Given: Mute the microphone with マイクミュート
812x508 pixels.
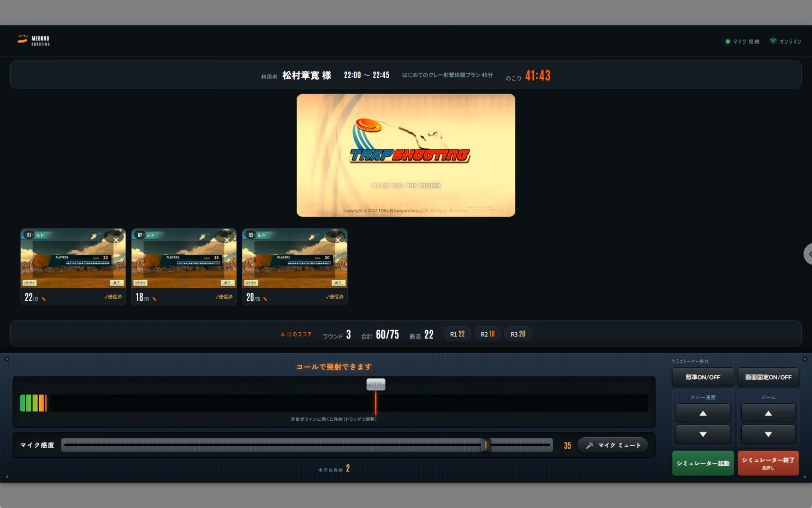Looking at the screenshot, I should pos(612,445).
